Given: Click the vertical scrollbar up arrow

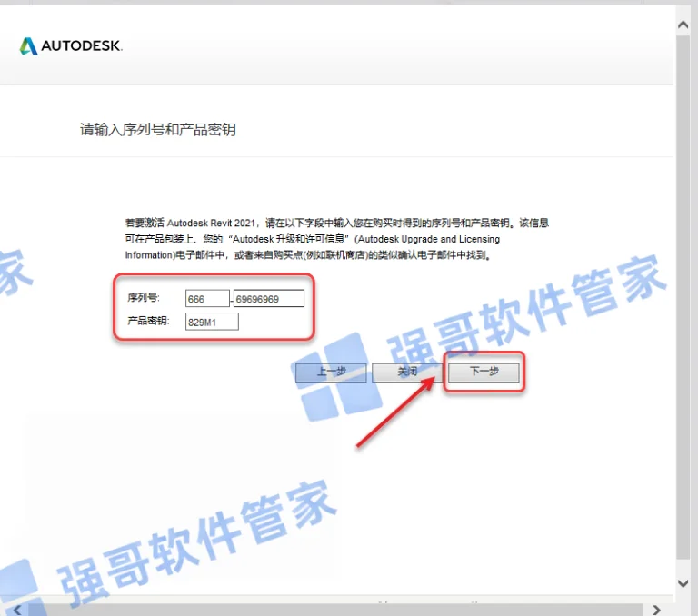Looking at the screenshot, I should pos(683,25).
